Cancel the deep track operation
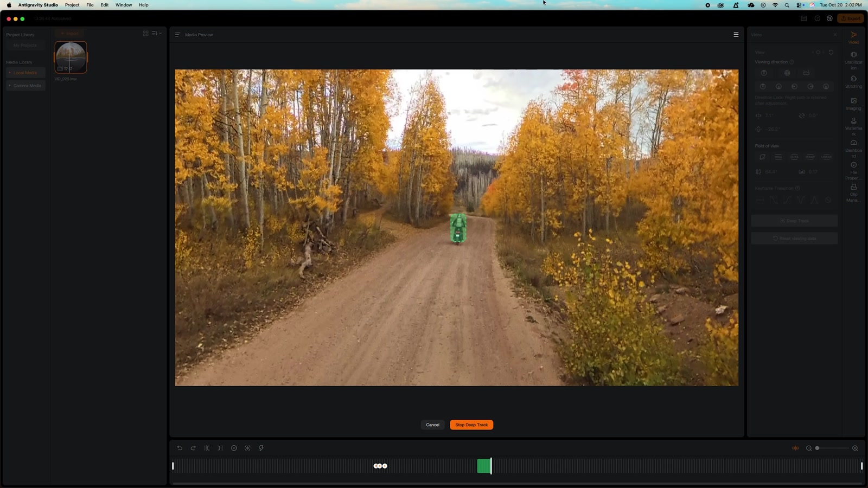Screen dimensions: 868x488 click(x=432, y=425)
